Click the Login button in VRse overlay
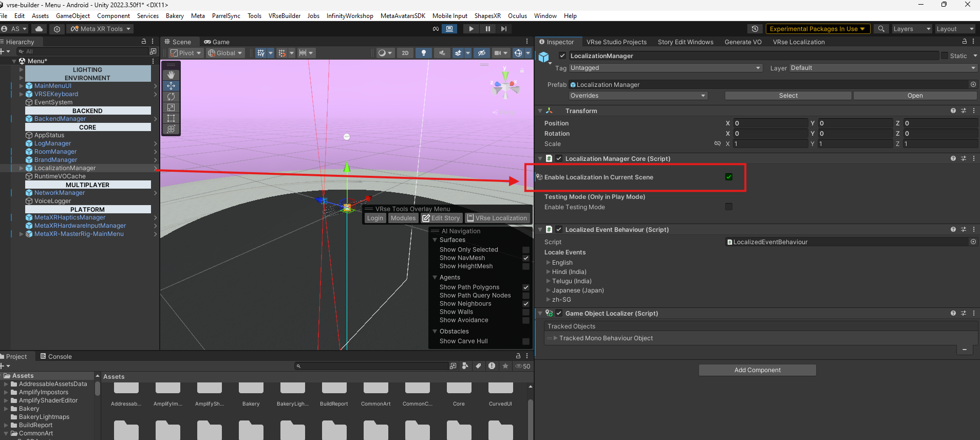 (x=375, y=218)
